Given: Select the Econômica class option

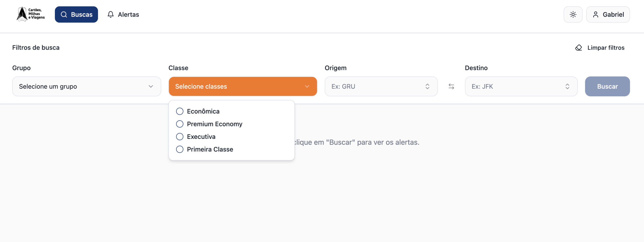Looking at the screenshot, I should coord(180,111).
